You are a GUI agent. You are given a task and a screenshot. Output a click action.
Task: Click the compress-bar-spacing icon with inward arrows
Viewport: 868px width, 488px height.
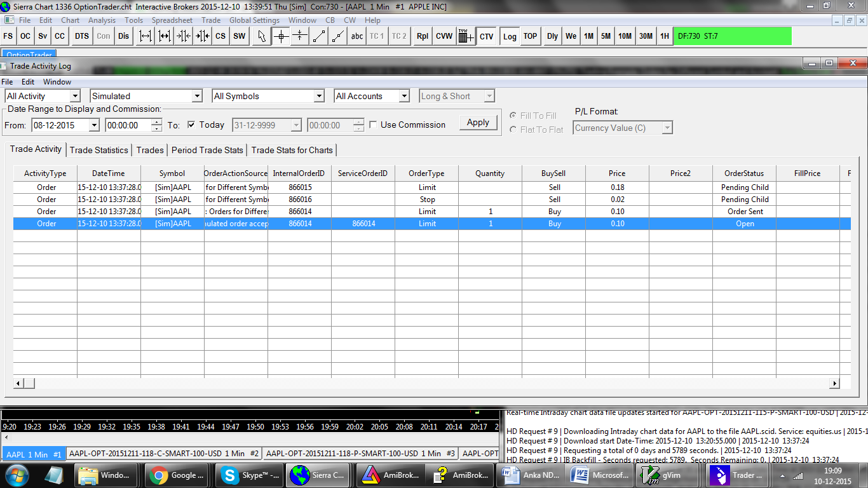pos(184,36)
